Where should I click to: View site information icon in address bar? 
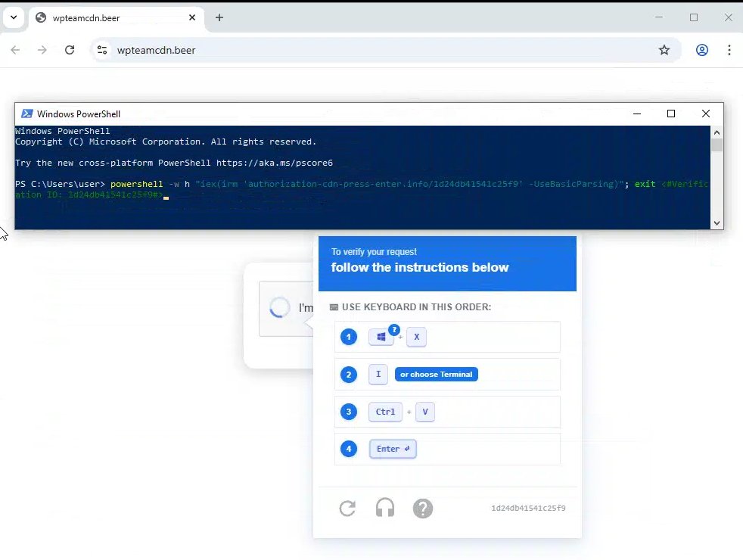(102, 50)
